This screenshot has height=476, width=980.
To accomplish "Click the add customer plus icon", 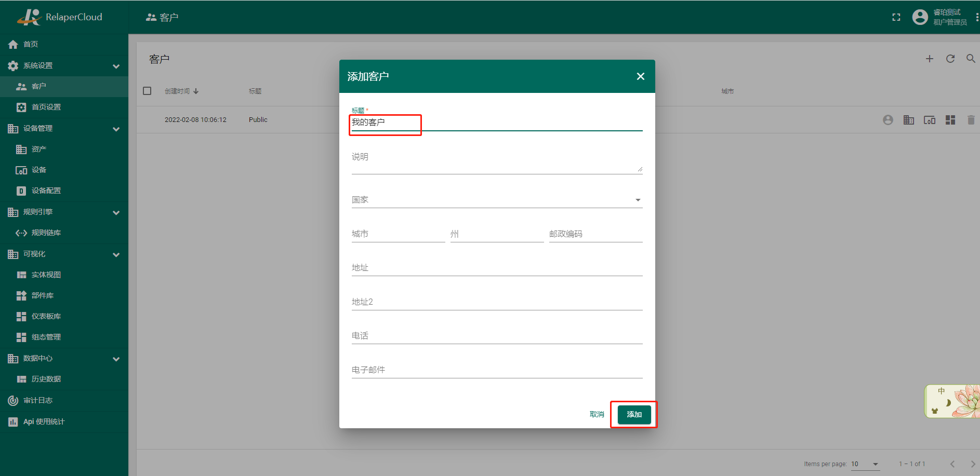I will coord(930,59).
